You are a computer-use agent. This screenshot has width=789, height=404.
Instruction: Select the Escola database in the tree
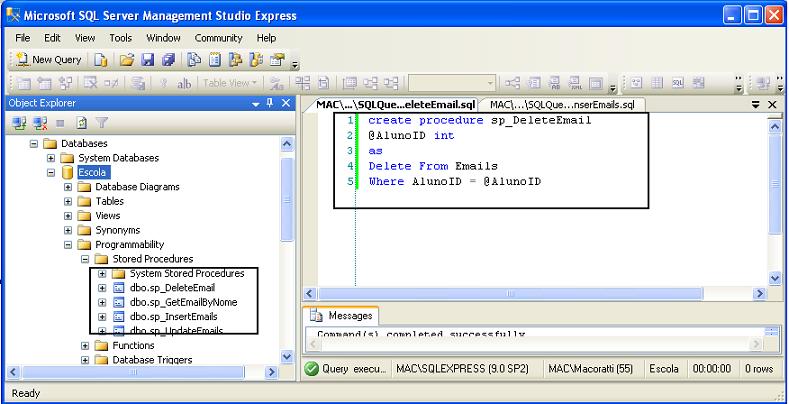[92, 173]
